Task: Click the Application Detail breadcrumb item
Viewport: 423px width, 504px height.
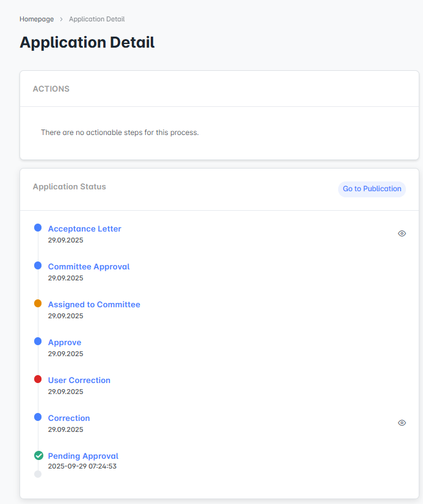Action: click(96, 19)
